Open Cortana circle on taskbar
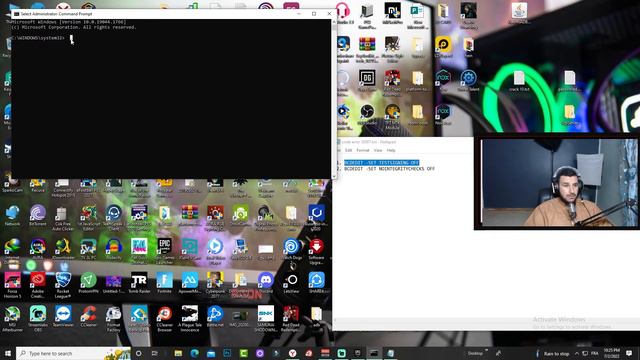 [138, 353]
